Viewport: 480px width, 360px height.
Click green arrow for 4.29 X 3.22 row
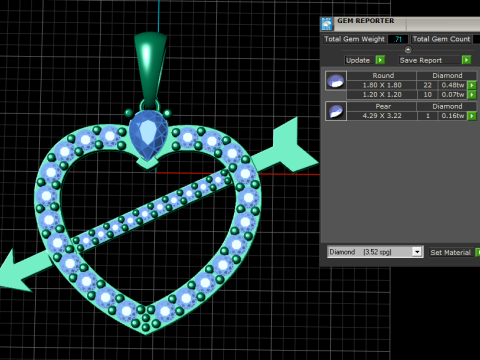(472, 116)
